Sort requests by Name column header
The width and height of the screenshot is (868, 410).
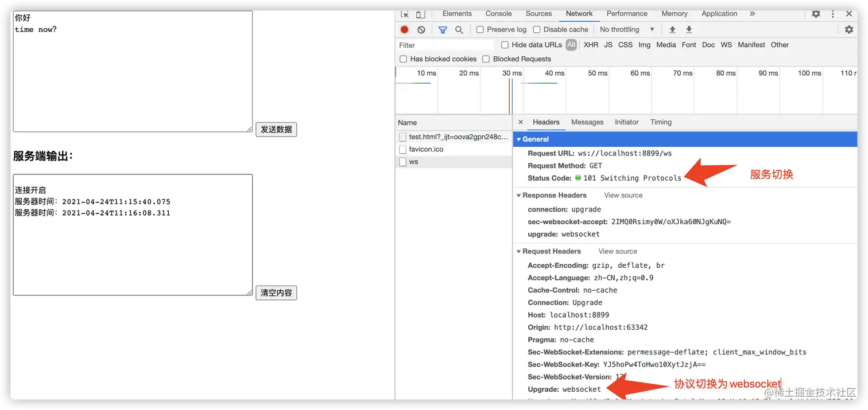[x=454, y=123]
